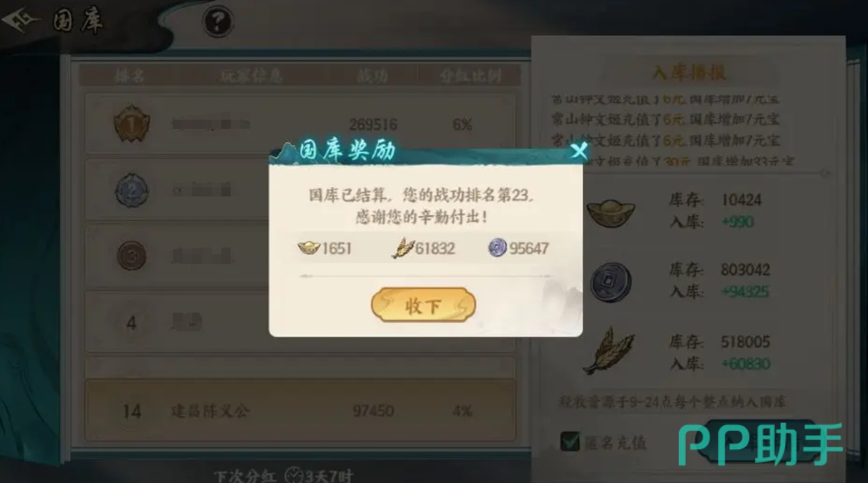This screenshot has height=483, width=868.
Task: Tap the back arrow beside 国库
Action: click(x=20, y=20)
